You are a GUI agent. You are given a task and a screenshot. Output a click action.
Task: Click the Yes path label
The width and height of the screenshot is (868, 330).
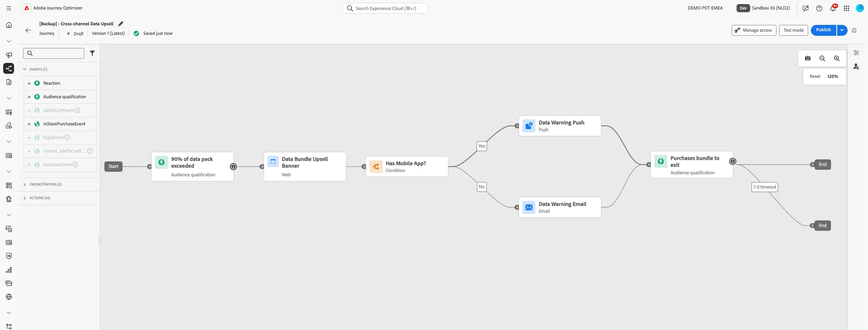(x=482, y=146)
